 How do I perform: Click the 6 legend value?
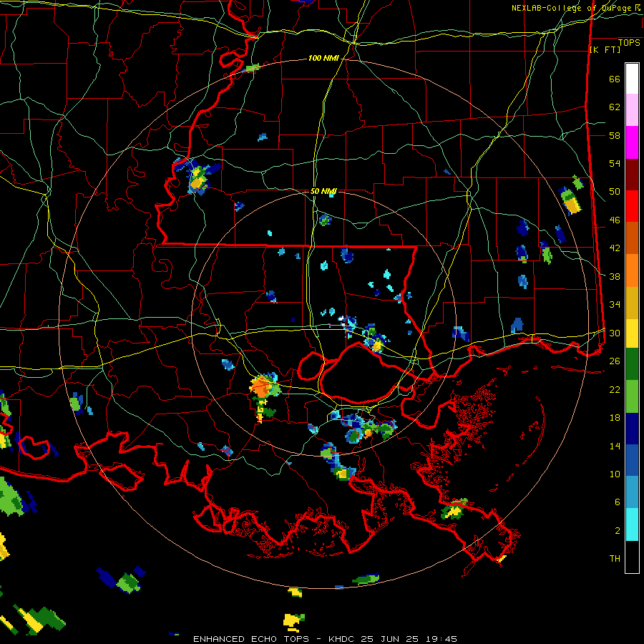[x=618, y=502]
